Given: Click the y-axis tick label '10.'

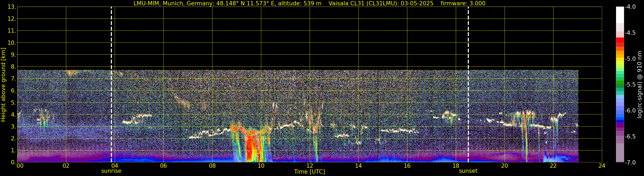Looking at the screenshot, I should point(12,43).
